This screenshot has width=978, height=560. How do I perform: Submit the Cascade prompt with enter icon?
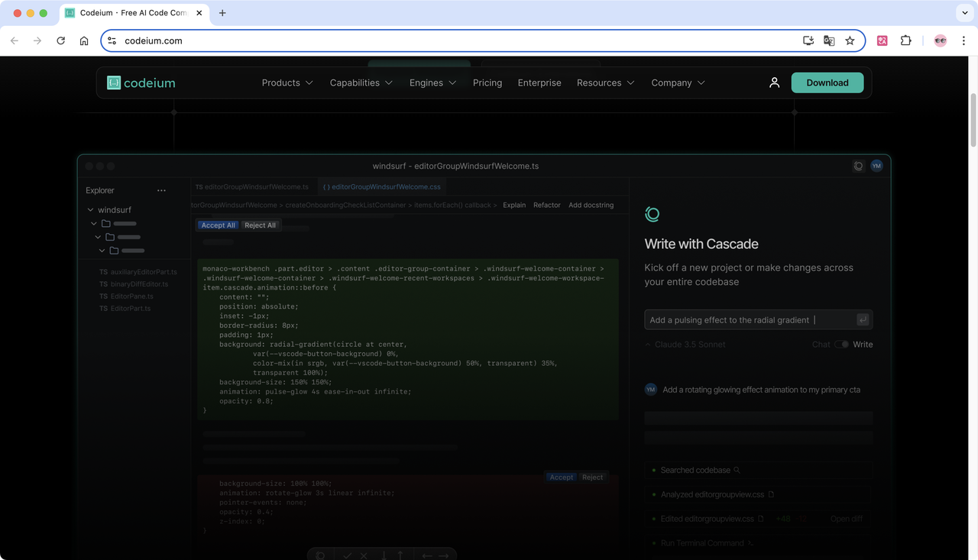pyautogui.click(x=863, y=320)
